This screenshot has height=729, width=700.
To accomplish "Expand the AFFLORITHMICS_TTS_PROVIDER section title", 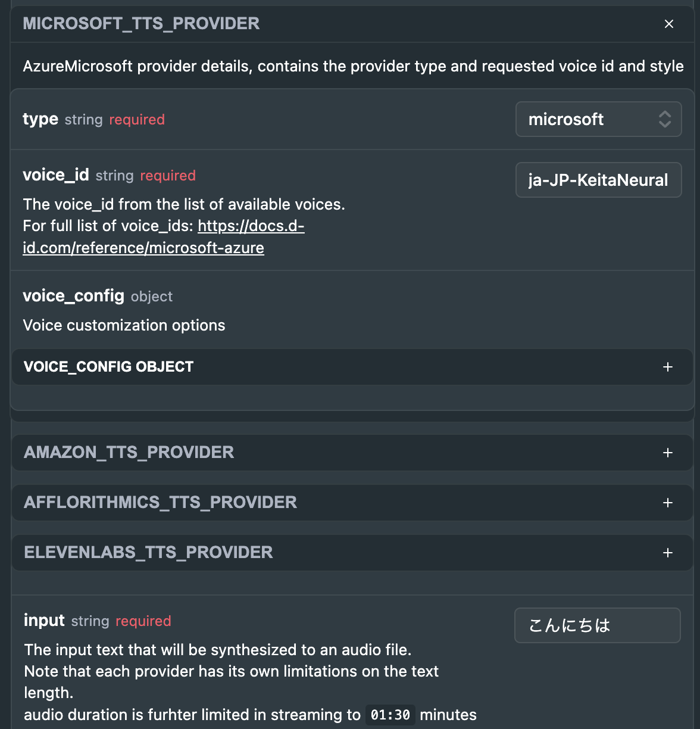I will point(160,503).
